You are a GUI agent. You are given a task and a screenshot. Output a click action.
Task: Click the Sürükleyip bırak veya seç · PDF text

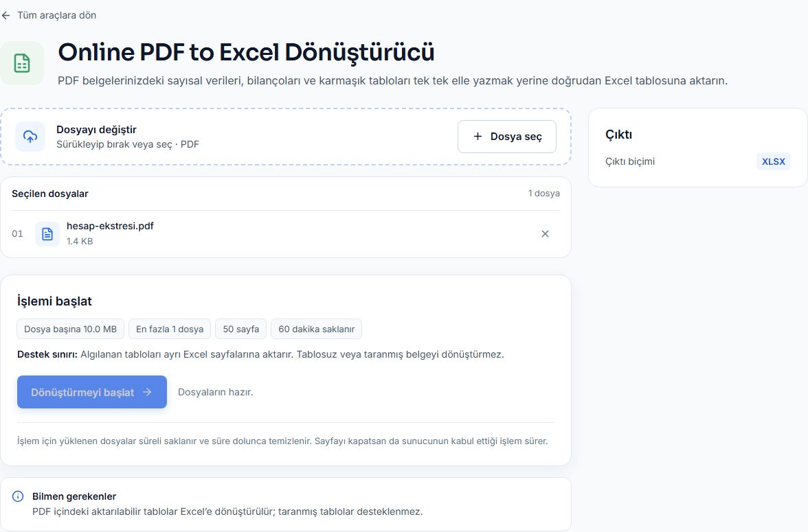point(127,145)
